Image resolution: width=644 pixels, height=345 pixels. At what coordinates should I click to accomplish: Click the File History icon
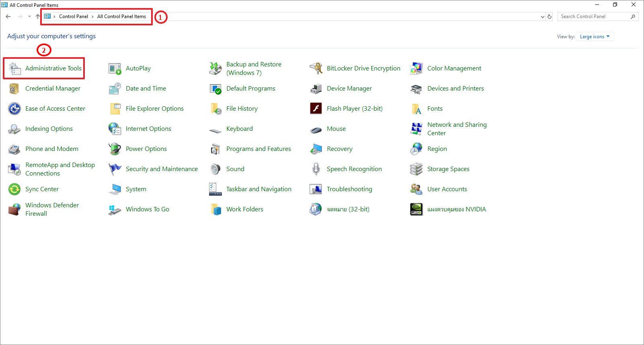(x=215, y=109)
